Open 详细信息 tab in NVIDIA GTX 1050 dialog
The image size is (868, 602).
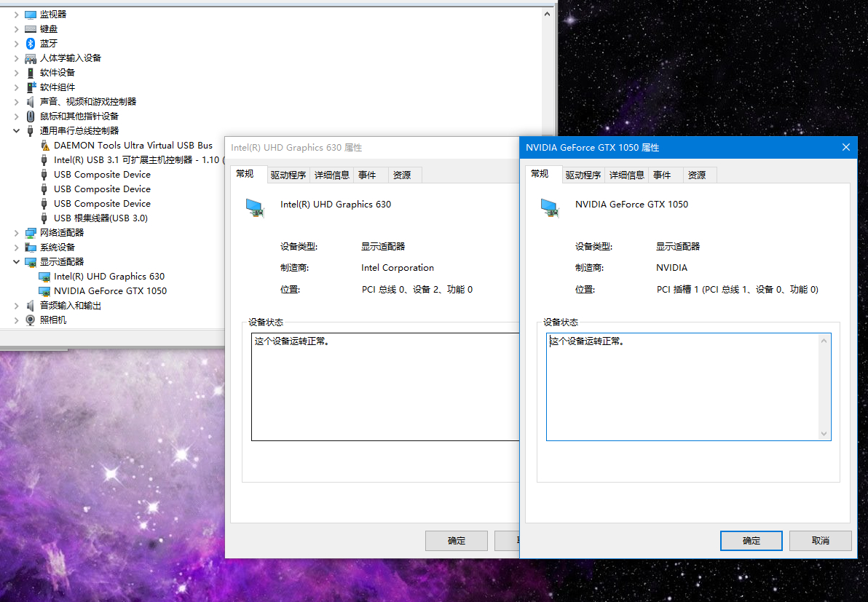click(627, 175)
